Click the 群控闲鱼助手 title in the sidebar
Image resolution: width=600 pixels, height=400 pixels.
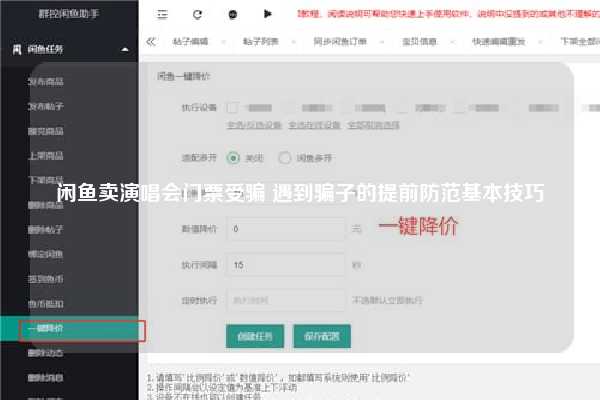pos(69,14)
